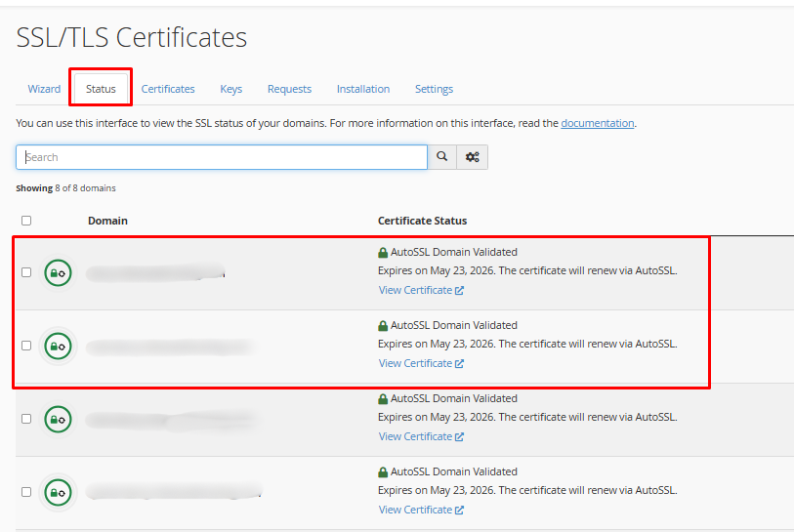
Task: Check the third domain row checkbox
Action: click(26, 419)
